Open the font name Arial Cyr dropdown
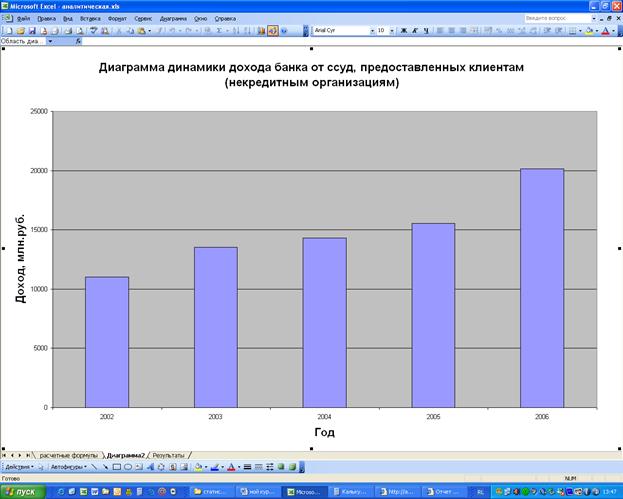 372,31
